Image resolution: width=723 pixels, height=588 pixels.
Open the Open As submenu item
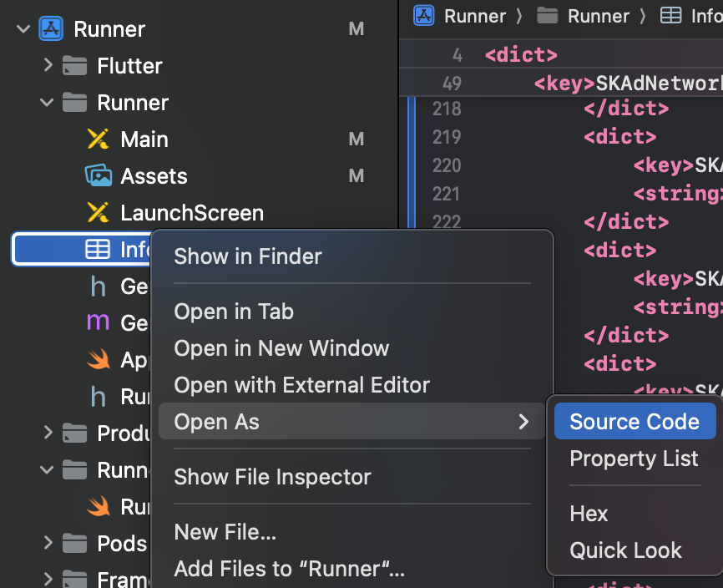tap(352, 422)
